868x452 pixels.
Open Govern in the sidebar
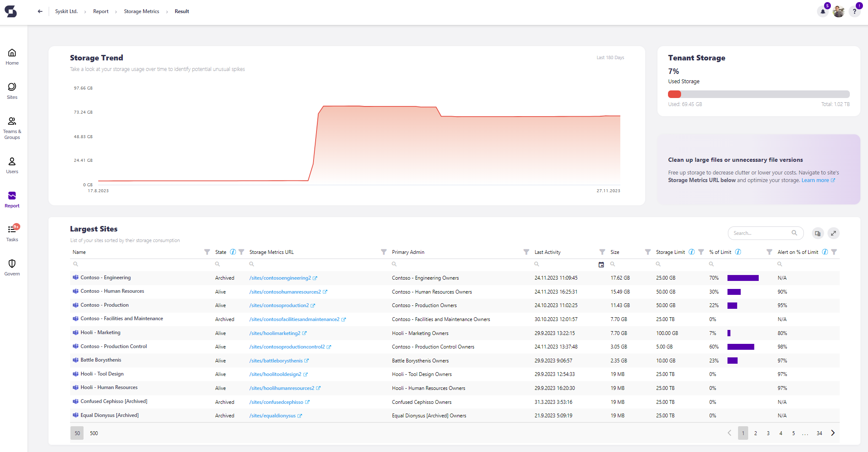click(12, 268)
